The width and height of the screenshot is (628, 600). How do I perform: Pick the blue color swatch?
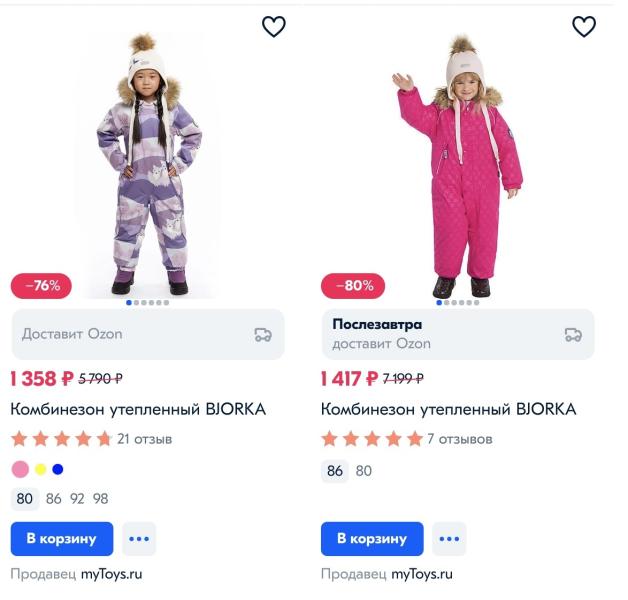(57, 470)
